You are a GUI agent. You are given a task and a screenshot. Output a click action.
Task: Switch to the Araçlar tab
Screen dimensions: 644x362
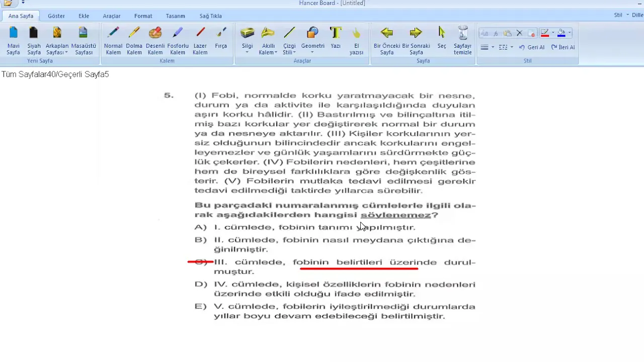[x=112, y=16]
